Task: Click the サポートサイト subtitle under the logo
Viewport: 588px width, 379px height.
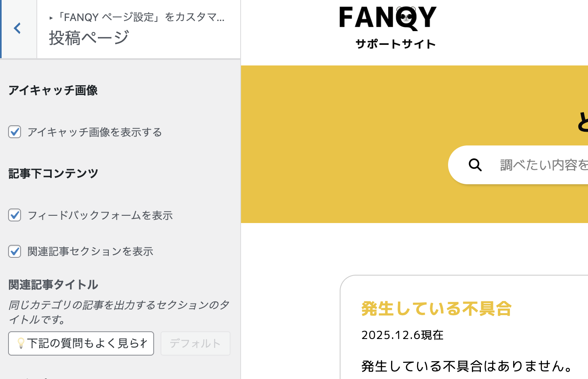Action: (396, 44)
